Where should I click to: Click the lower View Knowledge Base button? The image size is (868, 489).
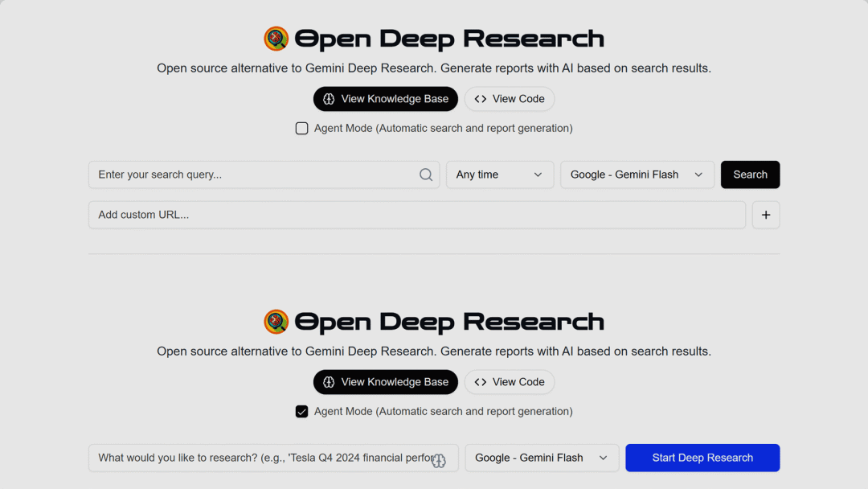(x=386, y=382)
